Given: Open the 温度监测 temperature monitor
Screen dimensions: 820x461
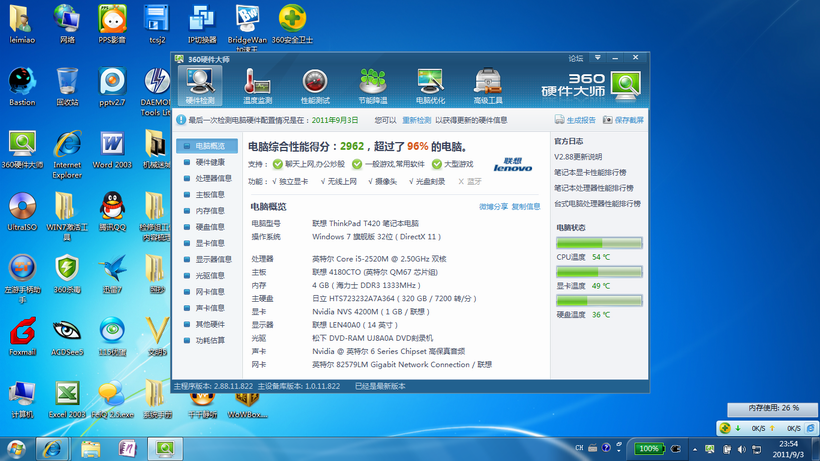Looking at the screenshot, I should (257, 86).
